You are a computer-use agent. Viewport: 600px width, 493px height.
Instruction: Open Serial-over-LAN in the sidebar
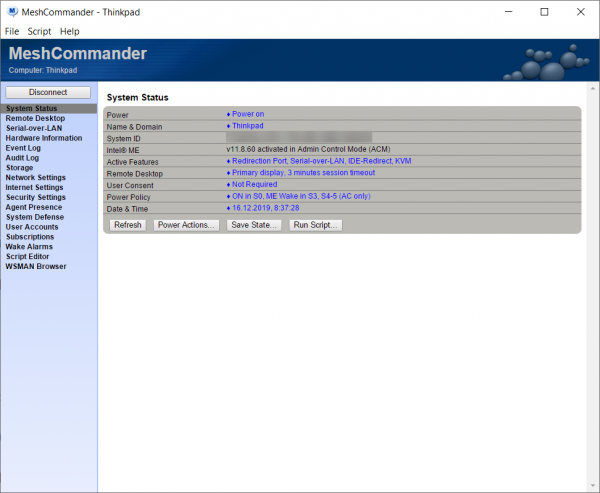[x=35, y=128]
